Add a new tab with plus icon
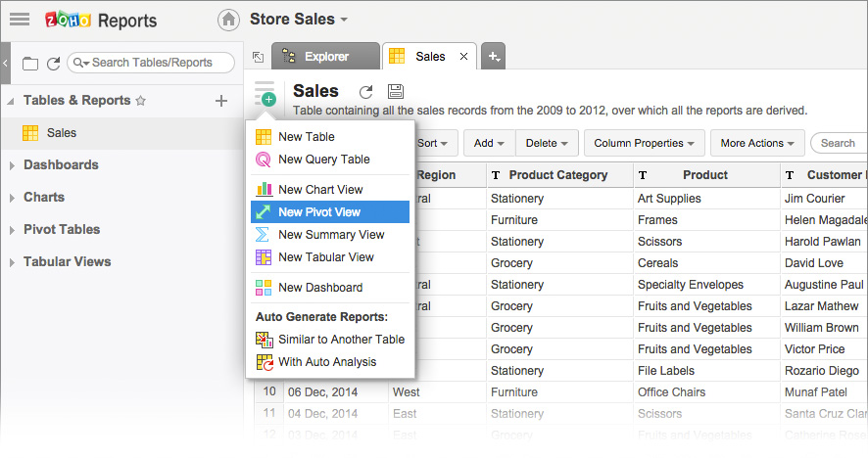Viewport: 868px width, 458px height. 494,57
